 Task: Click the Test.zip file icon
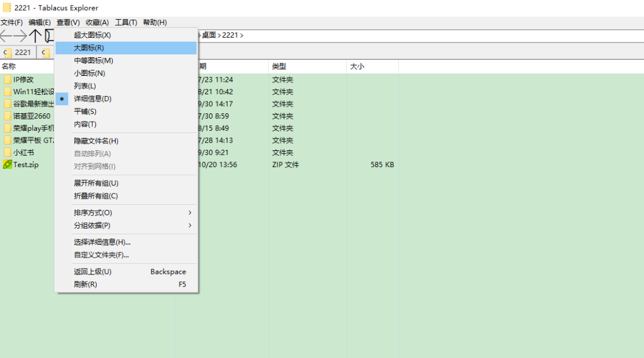tap(7, 165)
